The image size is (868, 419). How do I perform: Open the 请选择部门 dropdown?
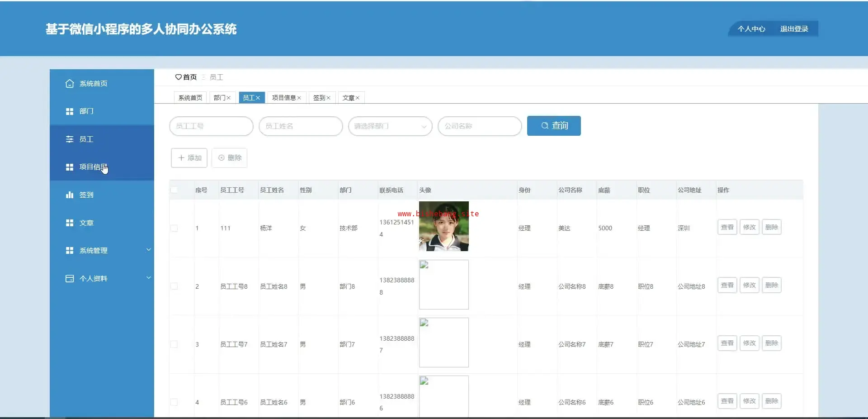390,126
